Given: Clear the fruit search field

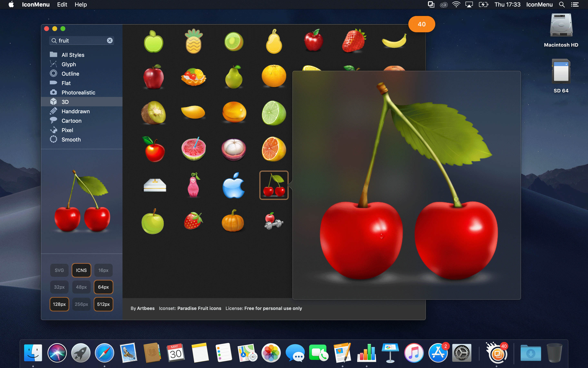Looking at the screenshot, I should click(110, 40).
